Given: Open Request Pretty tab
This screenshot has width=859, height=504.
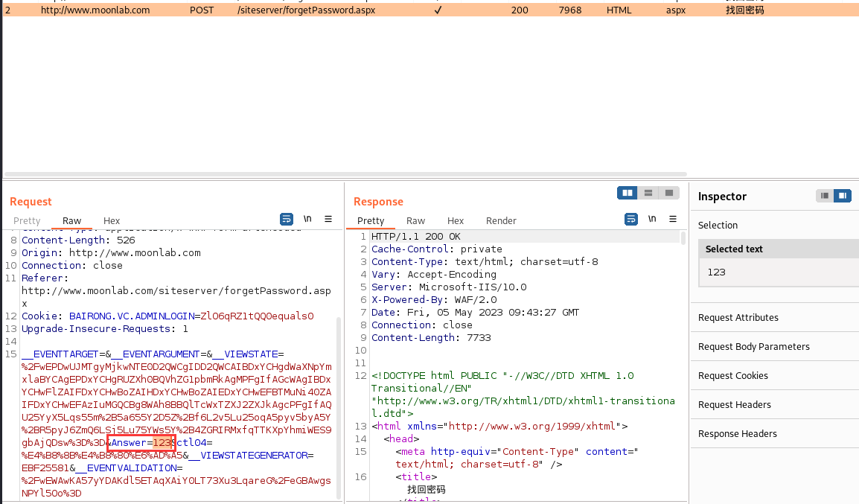Looking at the screenshot, I should point(27,220).
